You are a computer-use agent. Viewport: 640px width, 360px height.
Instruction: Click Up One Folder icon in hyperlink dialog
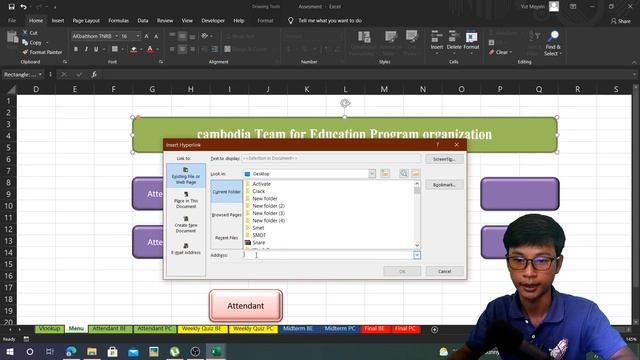point(385,173)
